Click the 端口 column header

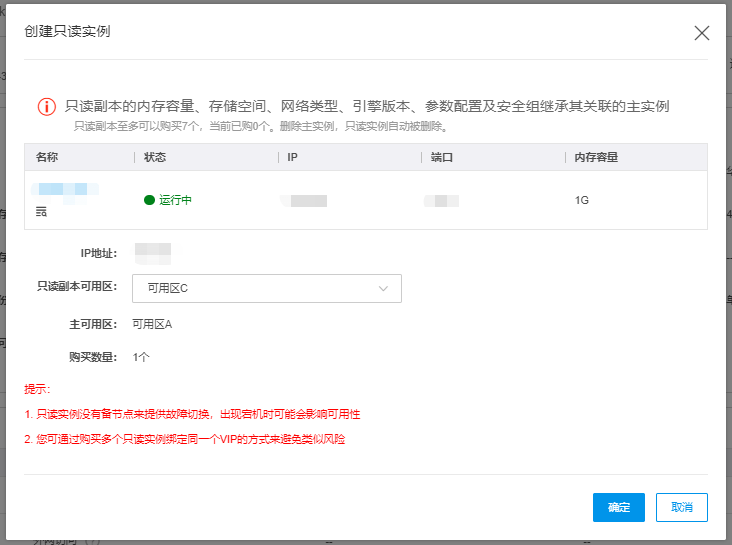(x=442, y=158)
